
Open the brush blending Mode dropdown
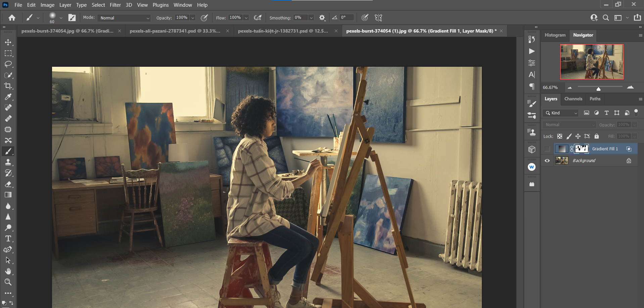coord(124,18)
